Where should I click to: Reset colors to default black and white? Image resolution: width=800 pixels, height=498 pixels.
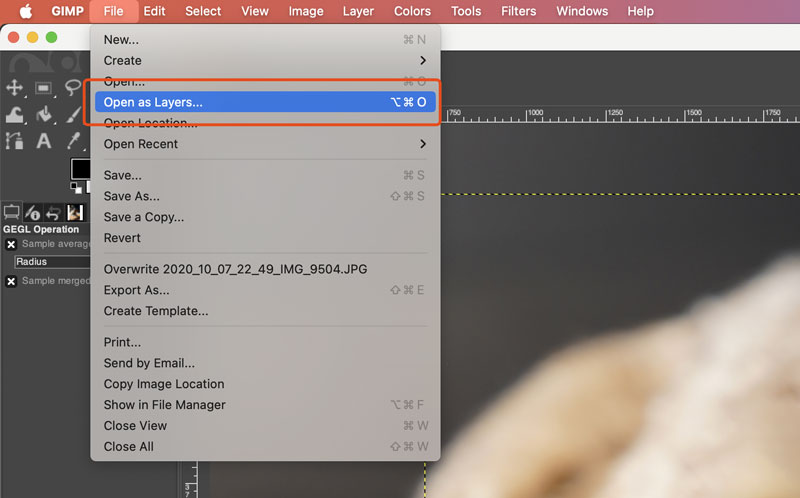(76, 188)
